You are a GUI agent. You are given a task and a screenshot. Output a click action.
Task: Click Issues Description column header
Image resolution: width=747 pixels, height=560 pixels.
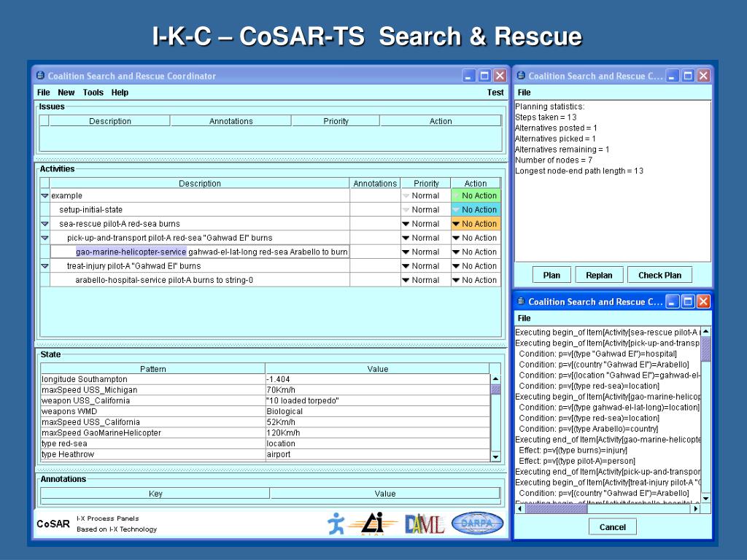click(109, 121)
